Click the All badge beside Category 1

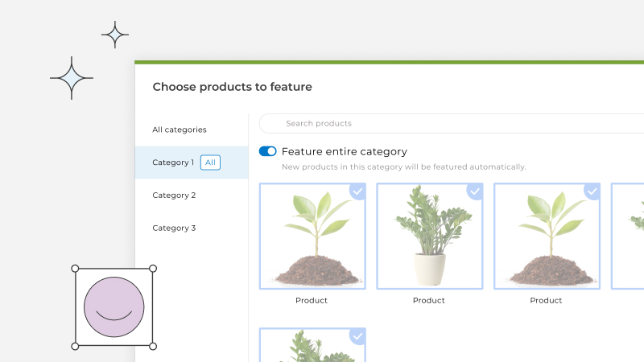point(210,162)
